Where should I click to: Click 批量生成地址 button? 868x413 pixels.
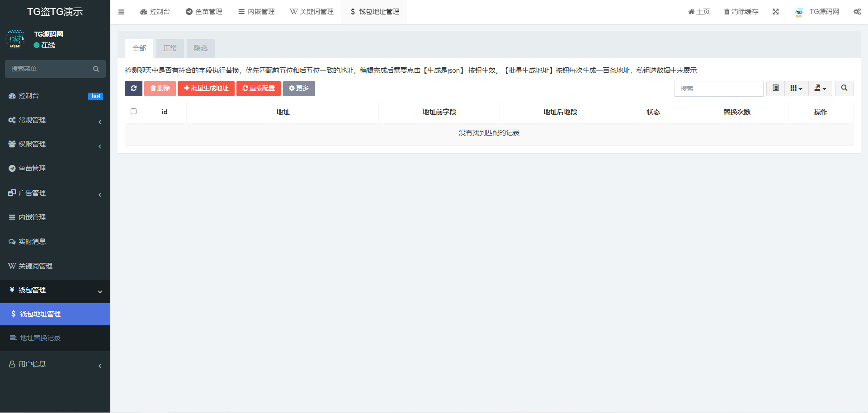pos(206,89)
